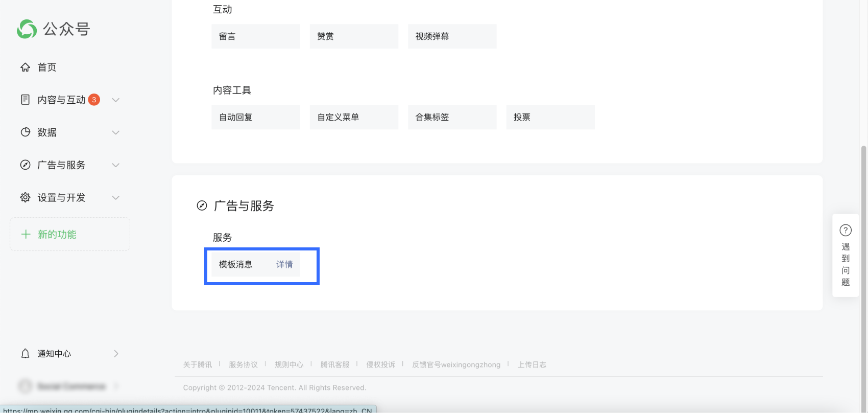Open 上传日志 footer link
The width and height of the screenshot is (868, 413).
tap(532, 364)
